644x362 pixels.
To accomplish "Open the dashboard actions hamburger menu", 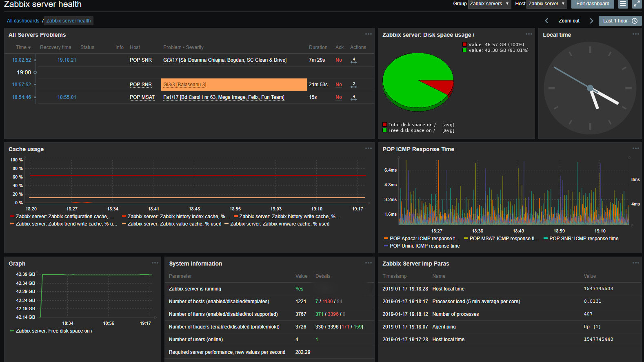I will [x=623, y=4].
